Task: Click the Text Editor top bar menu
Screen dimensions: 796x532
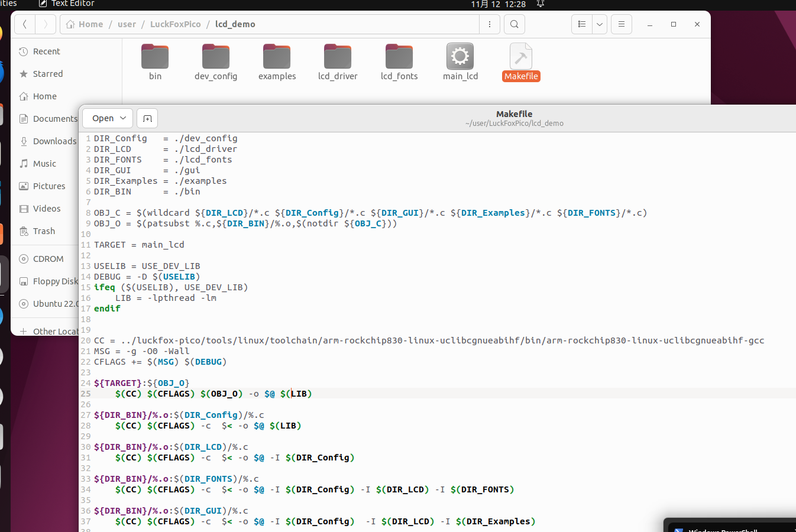Action: tap(67, 4)
